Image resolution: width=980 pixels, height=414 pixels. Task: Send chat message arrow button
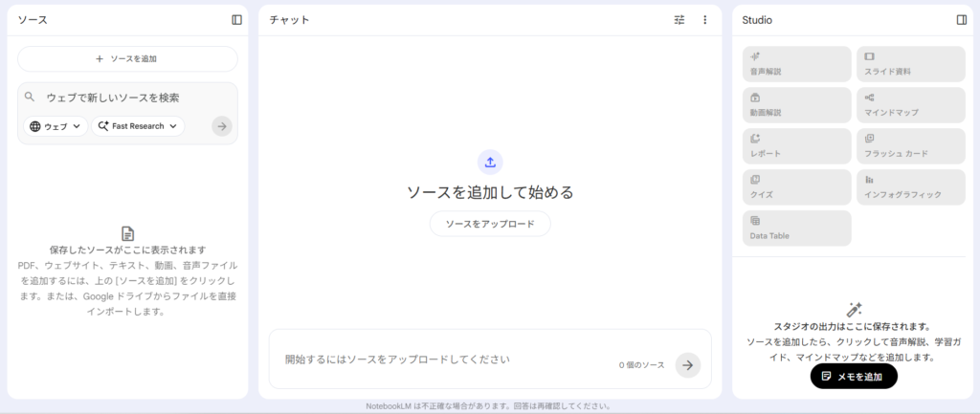pos(687,365)
